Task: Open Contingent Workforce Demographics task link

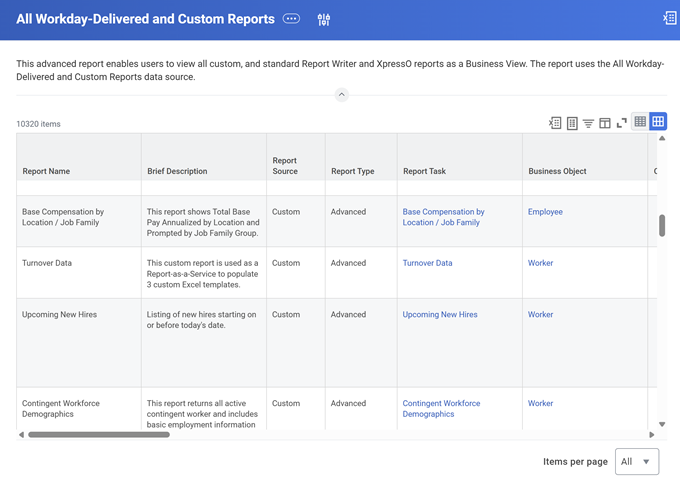Action: click(x=441, y=408)
